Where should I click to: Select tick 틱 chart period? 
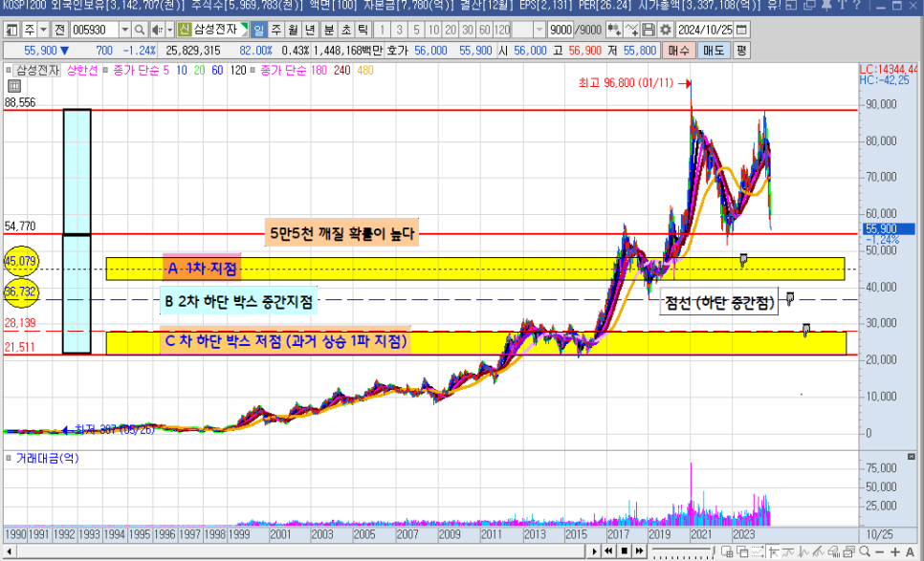click(363, 30)
